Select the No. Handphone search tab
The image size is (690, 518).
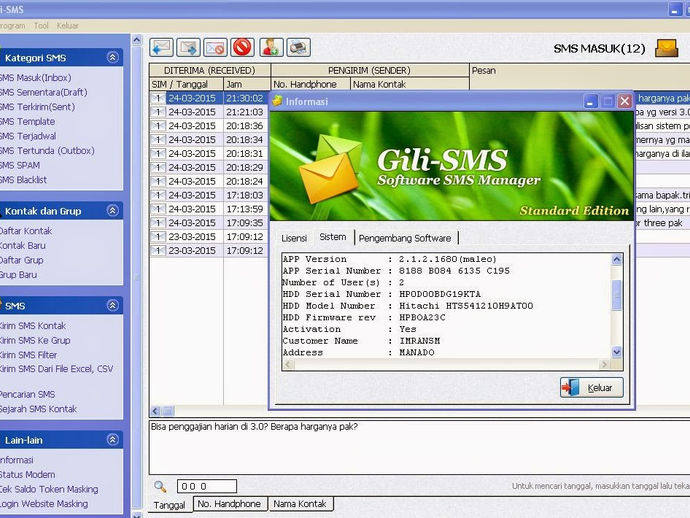[x=229, y=504]
